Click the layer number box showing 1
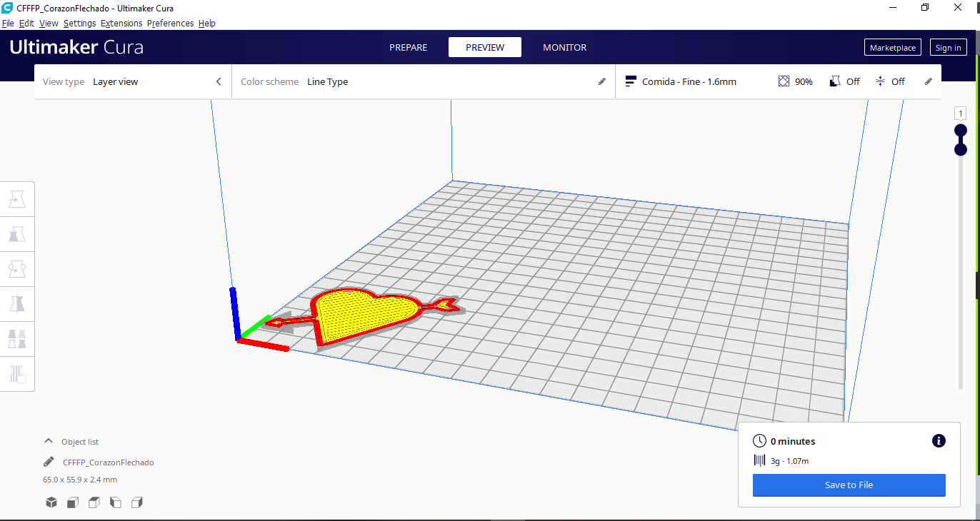Viewport: 980px width, 521px height. (x=961, y=113)
